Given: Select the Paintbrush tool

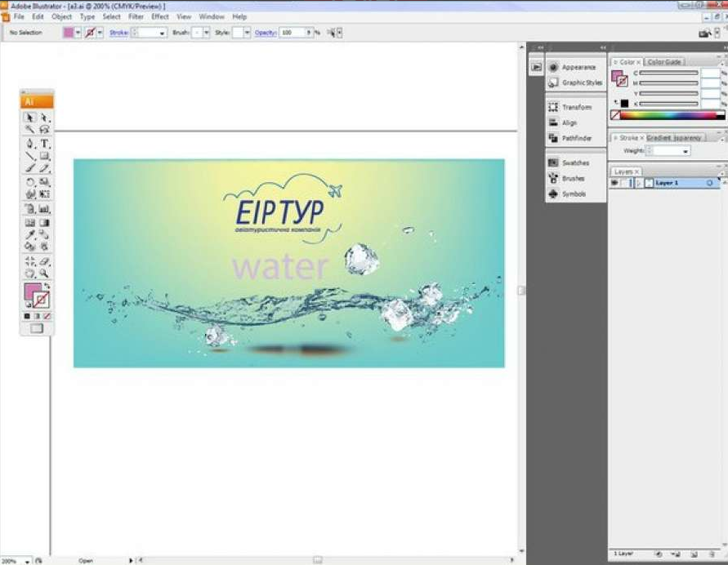Looking at the screenshot, I should [30, 168].
